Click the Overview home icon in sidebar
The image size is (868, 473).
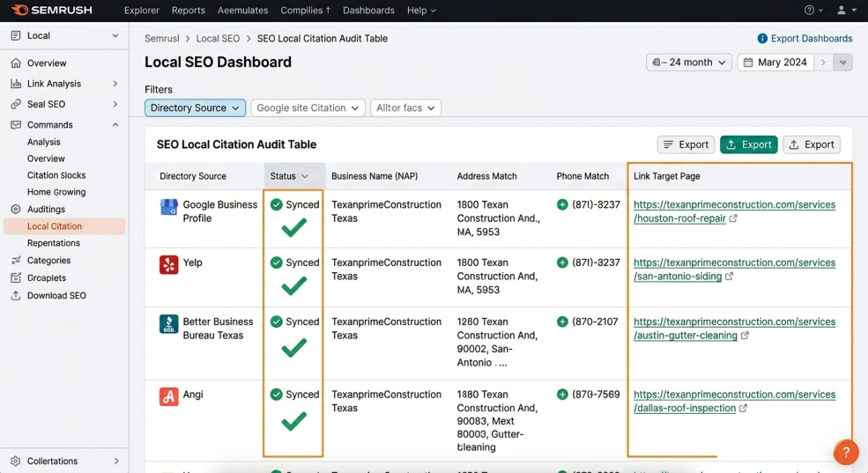pyautogui.click(x=16, y=63)
